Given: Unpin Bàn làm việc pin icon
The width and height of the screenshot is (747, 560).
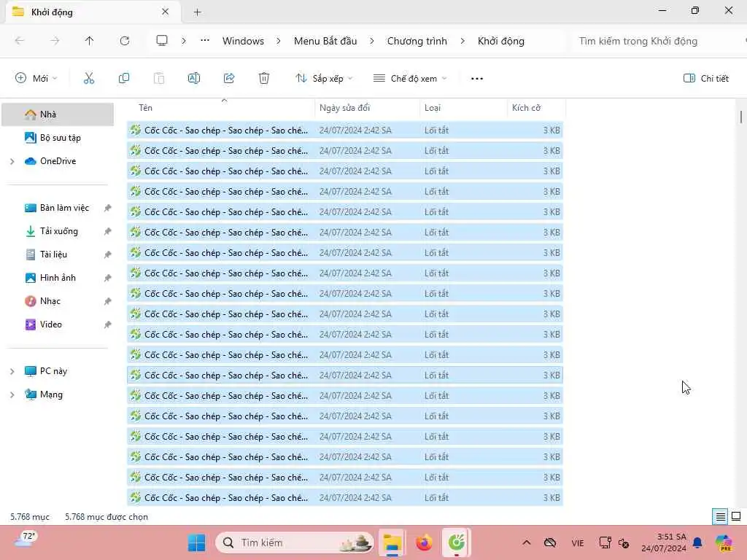Looking at the screenshot, I should click(x=108, y=208).
